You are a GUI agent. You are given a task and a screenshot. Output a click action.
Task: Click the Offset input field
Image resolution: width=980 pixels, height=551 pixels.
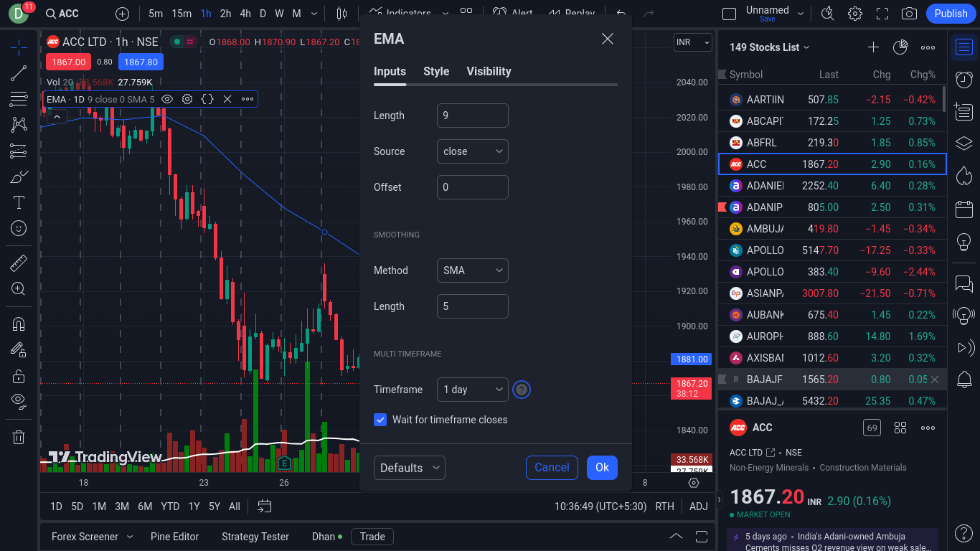(473, 187)
